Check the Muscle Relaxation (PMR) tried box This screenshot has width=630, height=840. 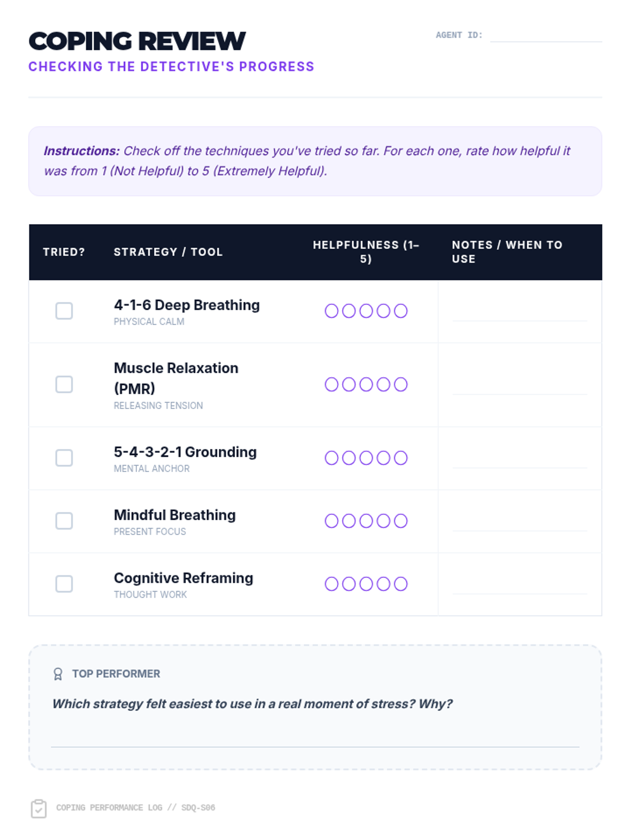(64, 384)
